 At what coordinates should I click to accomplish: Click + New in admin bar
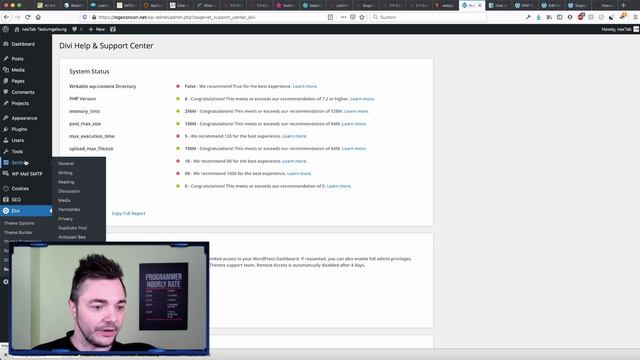point(97,29)
